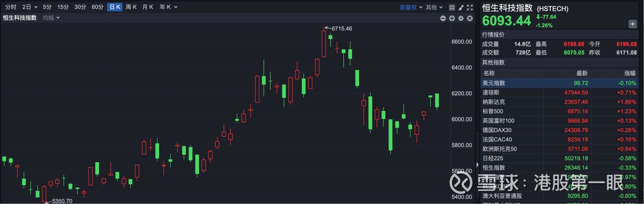Expand the 均线 indicator dropdown
The width and height of the screenshot is (644, 204).
[51, 18]
